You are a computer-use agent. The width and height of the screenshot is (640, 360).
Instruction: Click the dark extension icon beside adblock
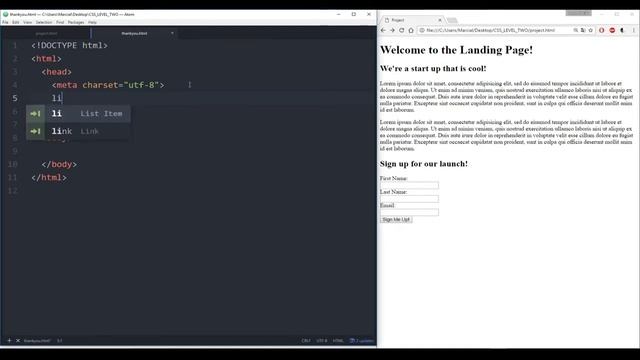coord(622,30)
